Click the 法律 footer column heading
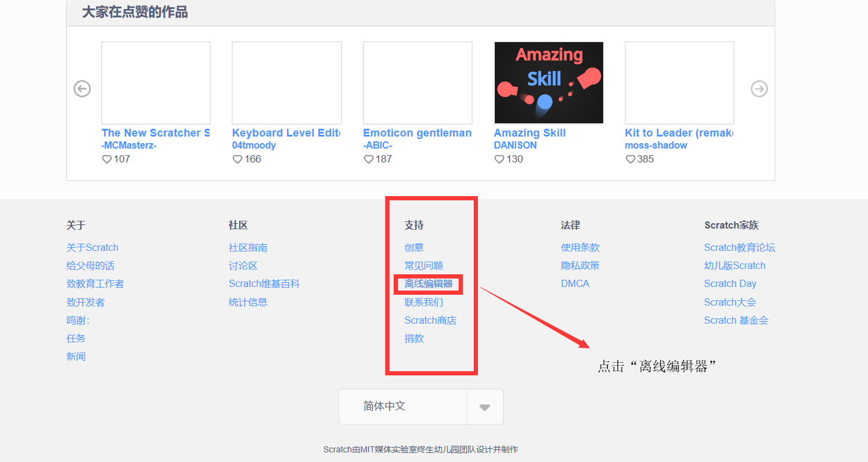 571,226
